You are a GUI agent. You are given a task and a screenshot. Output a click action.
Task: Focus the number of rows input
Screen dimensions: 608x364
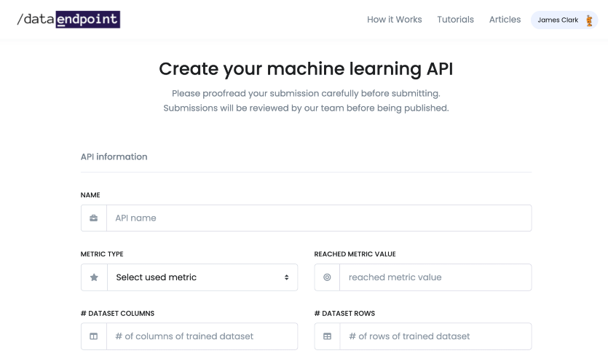pos(435,336)
